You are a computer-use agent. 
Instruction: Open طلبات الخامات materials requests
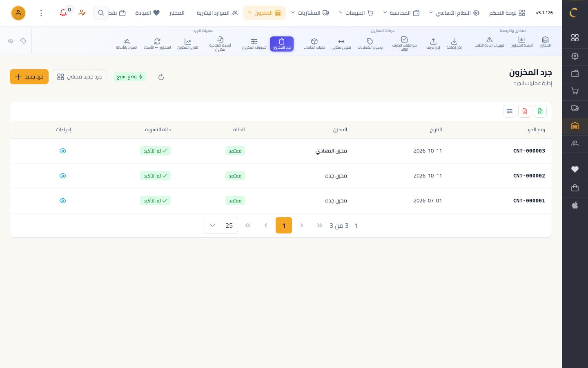point(314,43)
